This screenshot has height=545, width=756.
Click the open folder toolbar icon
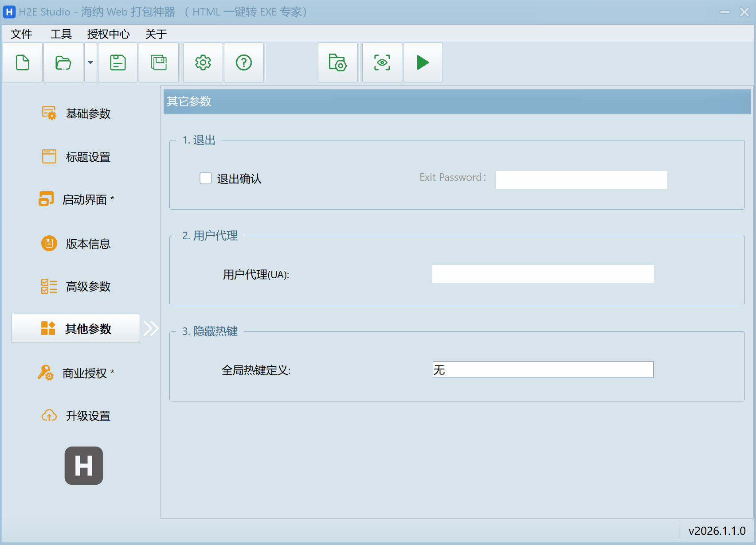click(x=63, y=62)
